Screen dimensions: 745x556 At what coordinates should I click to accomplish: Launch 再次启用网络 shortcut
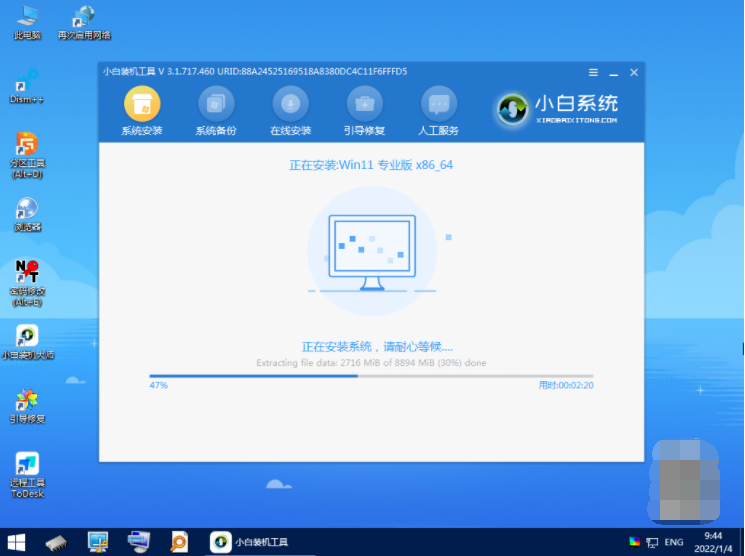coord(84,19)
